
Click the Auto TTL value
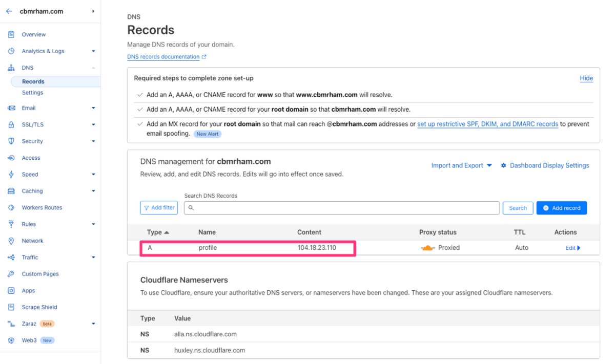coord(522,248)
